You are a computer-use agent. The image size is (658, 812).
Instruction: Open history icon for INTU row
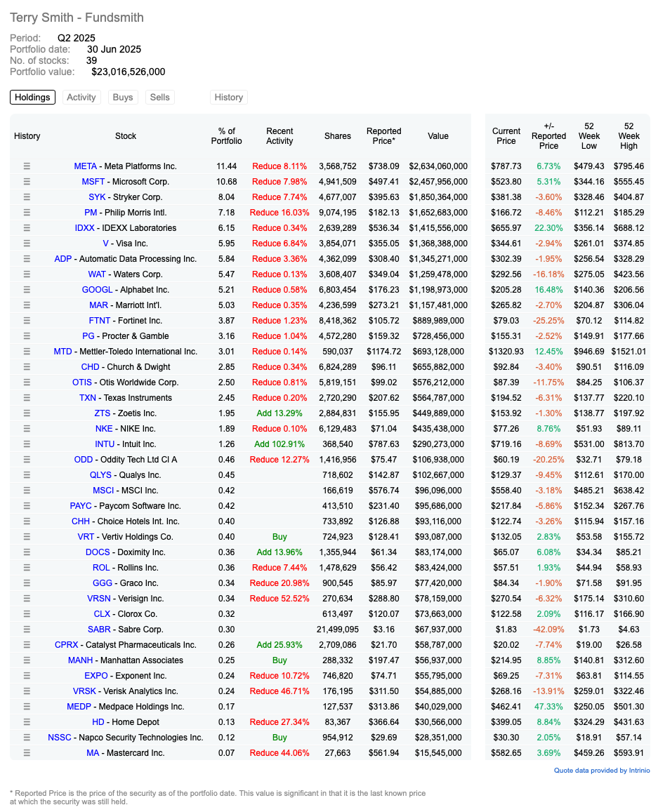coord(27,444)
